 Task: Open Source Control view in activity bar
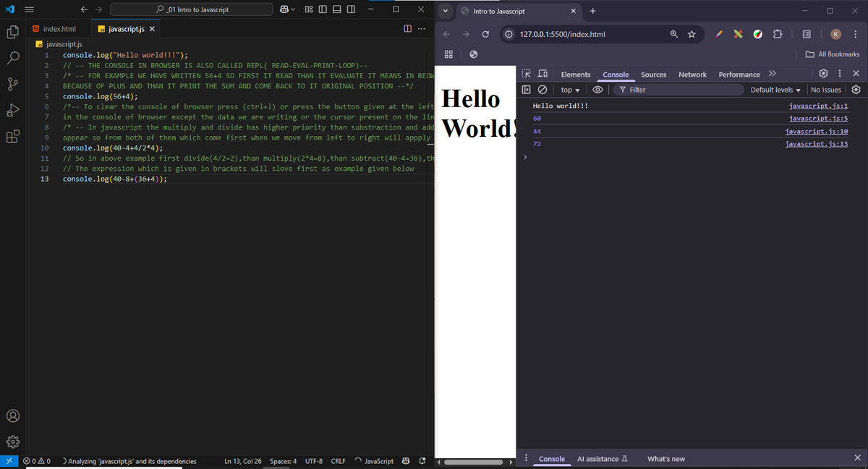[12, 85]
